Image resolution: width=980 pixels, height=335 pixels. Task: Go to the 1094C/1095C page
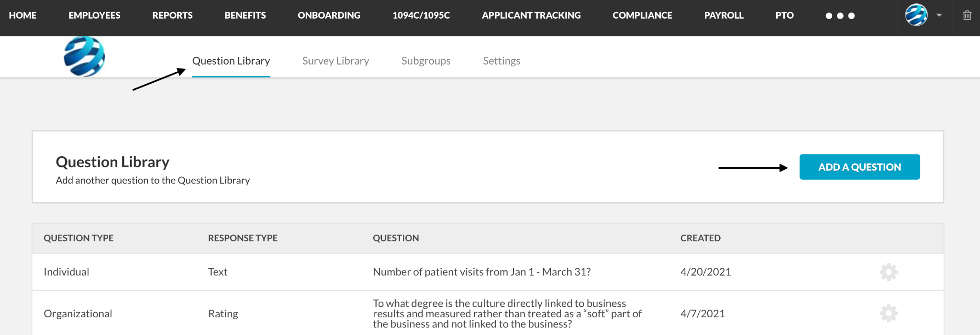(x=421, y=15)
